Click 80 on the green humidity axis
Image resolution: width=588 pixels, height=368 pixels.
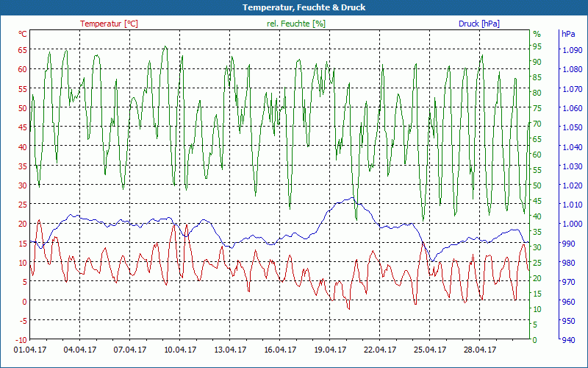click(x=537, y=93)
